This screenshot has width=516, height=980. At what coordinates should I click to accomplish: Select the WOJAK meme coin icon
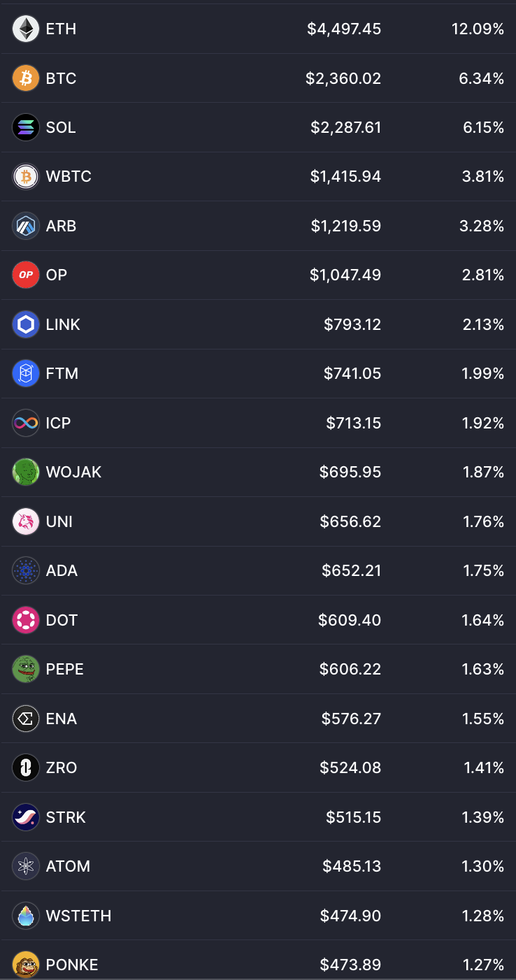(26, 472)
